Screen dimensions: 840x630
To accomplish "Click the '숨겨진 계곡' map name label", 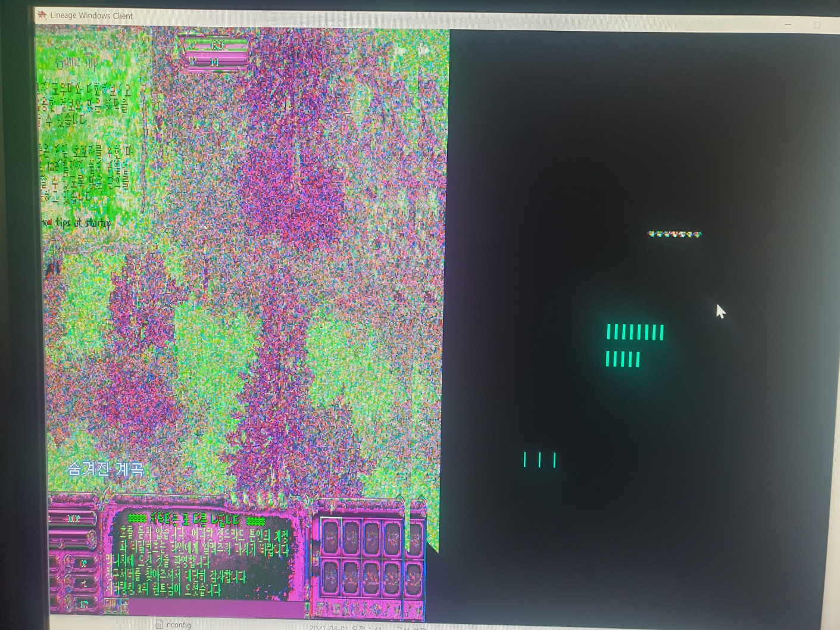I will pyautogui.click(x=106, y=469).
